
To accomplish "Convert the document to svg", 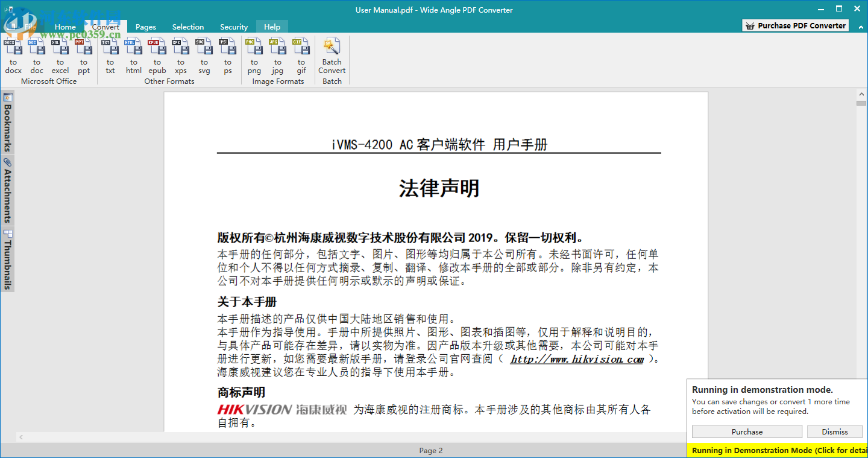I will coord(204,57).
